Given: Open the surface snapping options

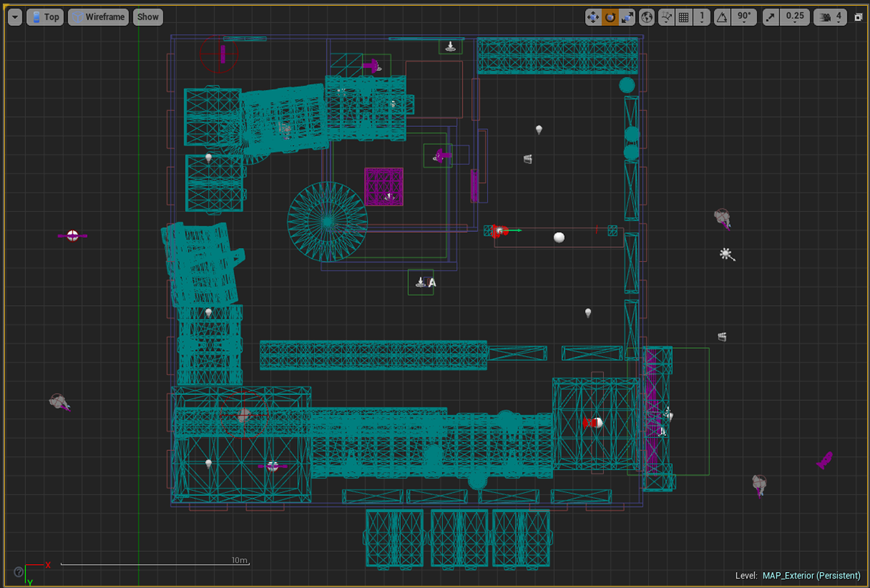Looking at the screenshot, I should coord(666,17).
